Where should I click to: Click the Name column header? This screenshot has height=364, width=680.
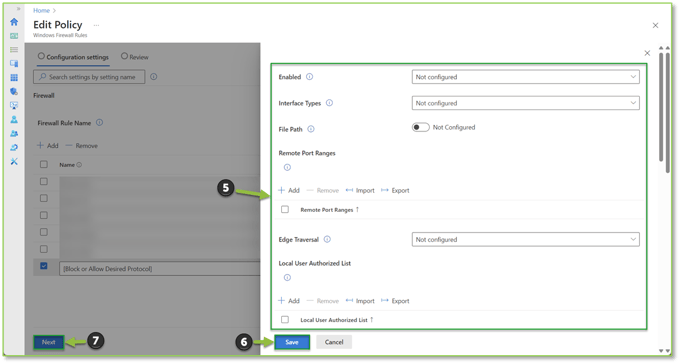(67, 165)
